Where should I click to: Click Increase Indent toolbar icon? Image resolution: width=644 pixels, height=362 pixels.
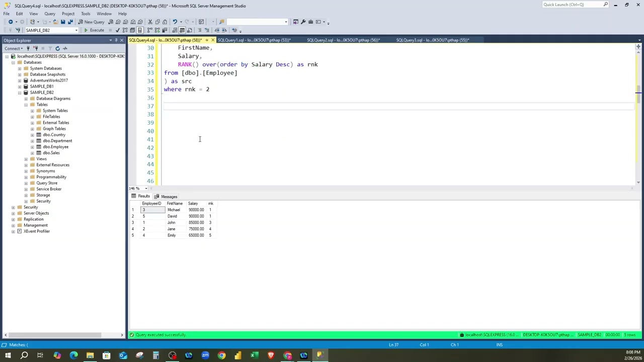pos(224,30)
